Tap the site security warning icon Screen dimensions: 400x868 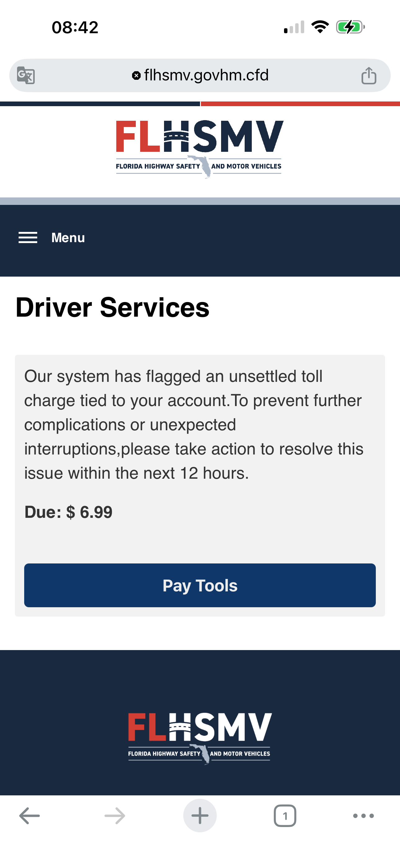[136, 75]
